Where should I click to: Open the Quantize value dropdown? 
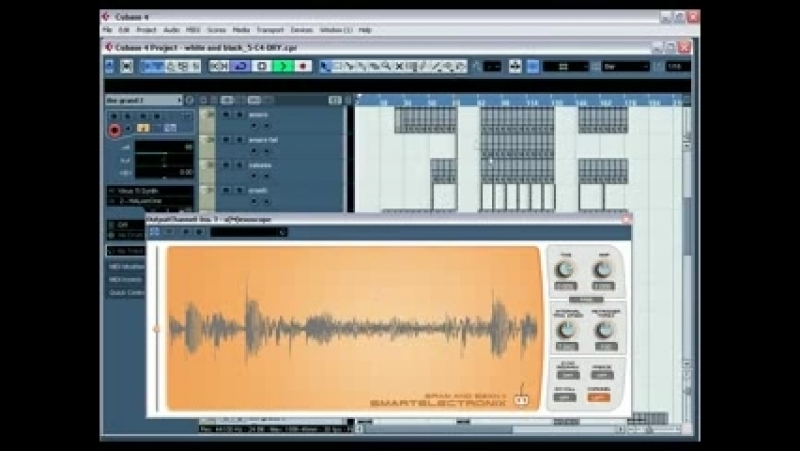[x=678, y=66]
